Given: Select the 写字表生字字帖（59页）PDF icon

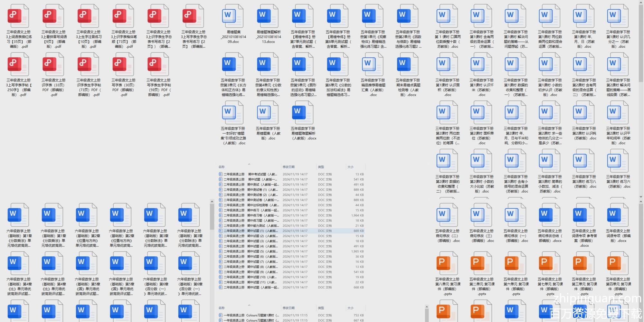Looking at the screenshot, I should [x=158, y=65].
